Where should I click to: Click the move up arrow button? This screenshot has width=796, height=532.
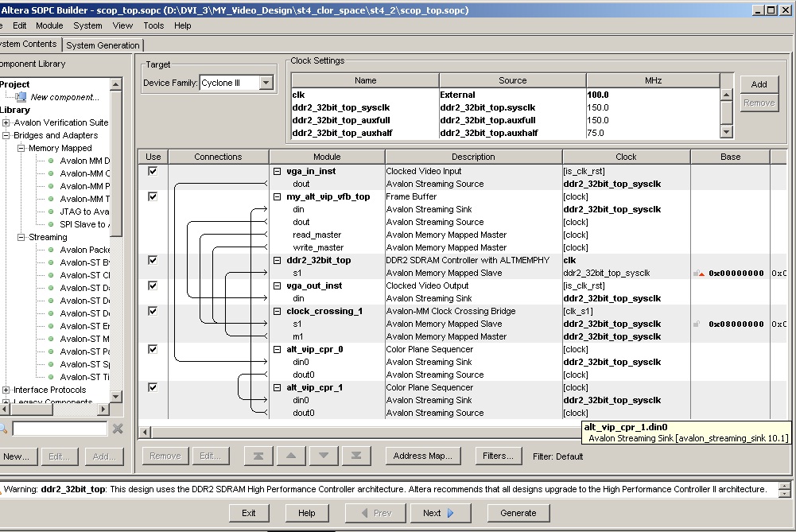291,456
